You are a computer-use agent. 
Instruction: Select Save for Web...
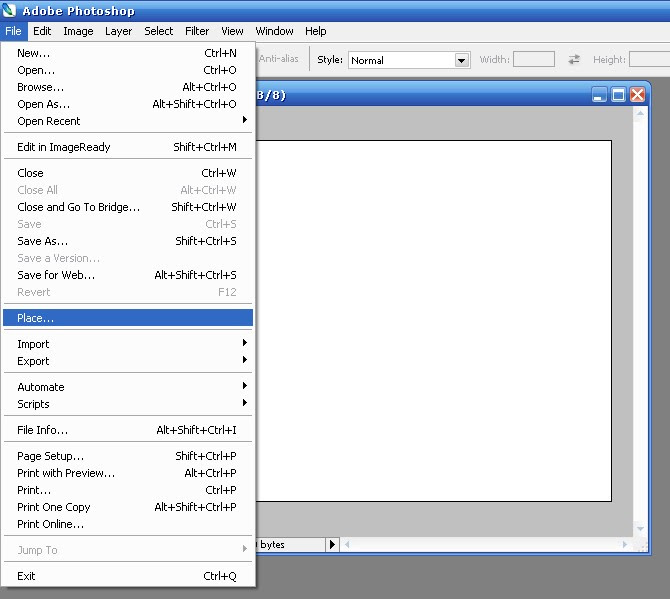[x=128, y=275]
